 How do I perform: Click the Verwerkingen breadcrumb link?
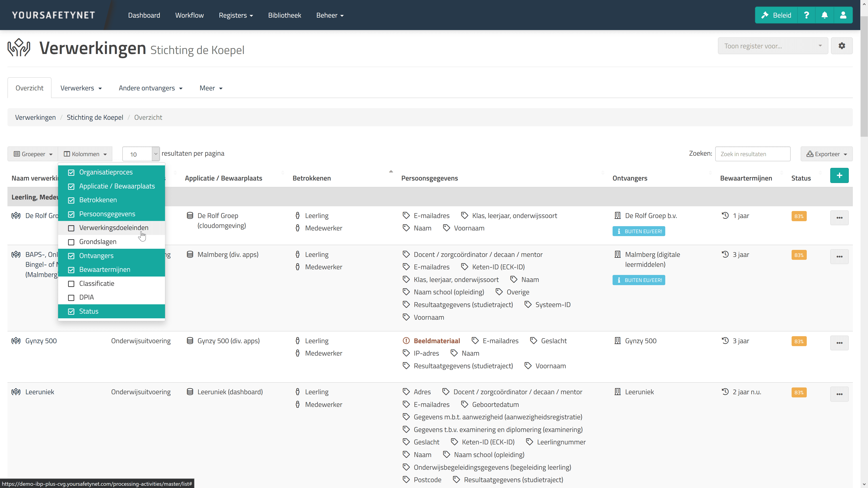(x=35, y=117)
